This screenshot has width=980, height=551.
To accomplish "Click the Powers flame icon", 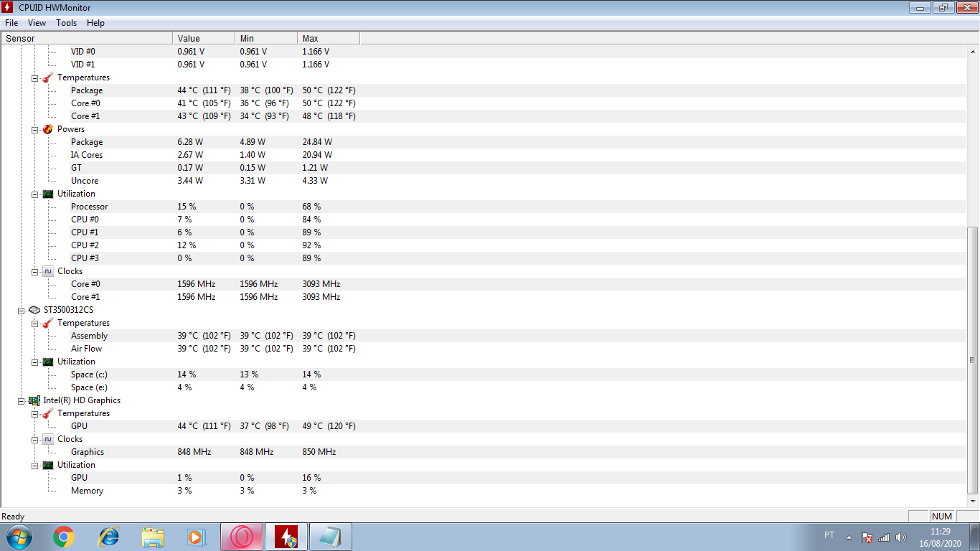I will click(x=47, y=129).
